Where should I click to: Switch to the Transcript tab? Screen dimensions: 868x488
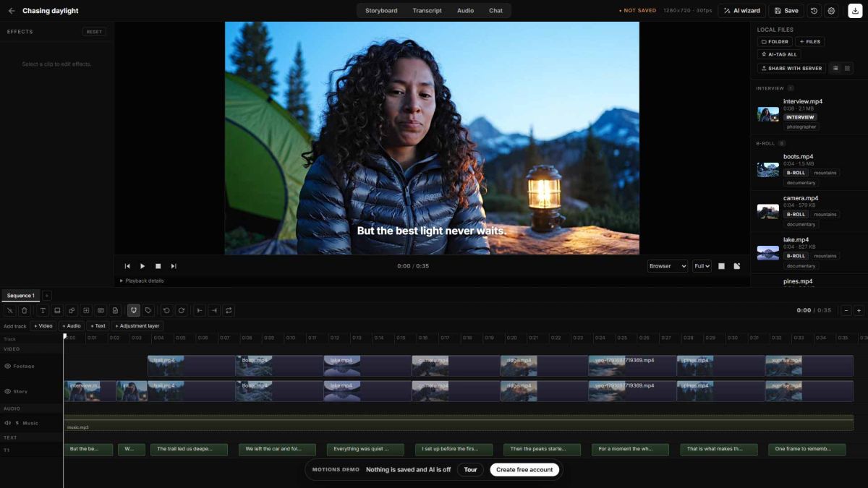(x=427, y=11)
